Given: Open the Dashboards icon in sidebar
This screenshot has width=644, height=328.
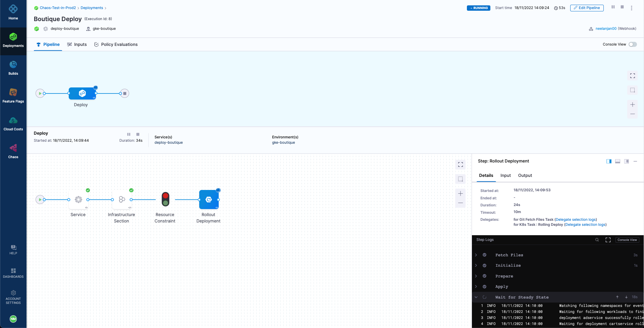Looking at the screenshot, I should point(13,273).
